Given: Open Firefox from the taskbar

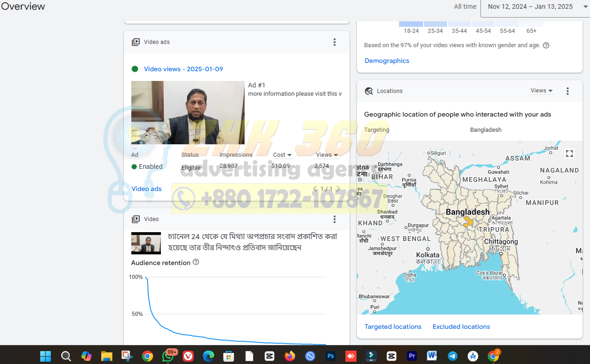Looking at the screenshot, I should pyautogui.click(x=290, y=356).
